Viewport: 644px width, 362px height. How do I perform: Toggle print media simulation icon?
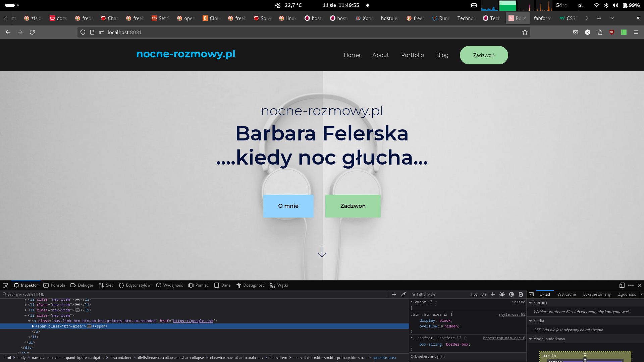tap(521, 294)
